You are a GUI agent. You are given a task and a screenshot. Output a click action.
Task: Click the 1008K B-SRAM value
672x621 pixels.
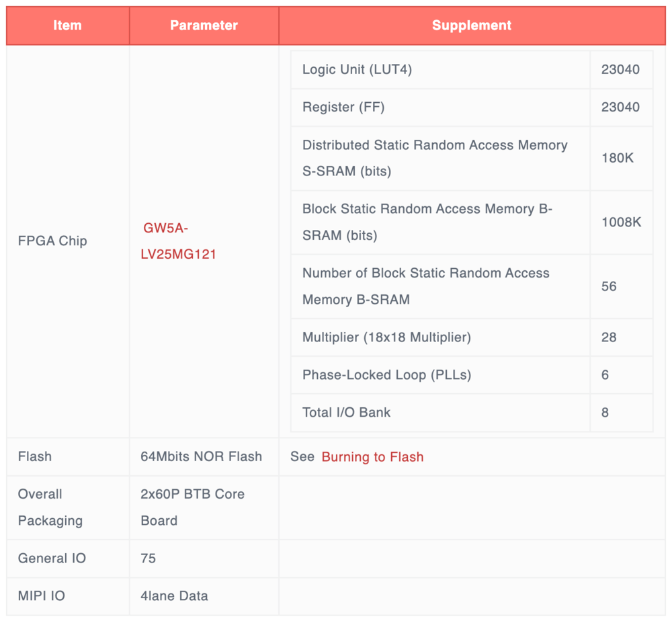click(x=621, y=222)
